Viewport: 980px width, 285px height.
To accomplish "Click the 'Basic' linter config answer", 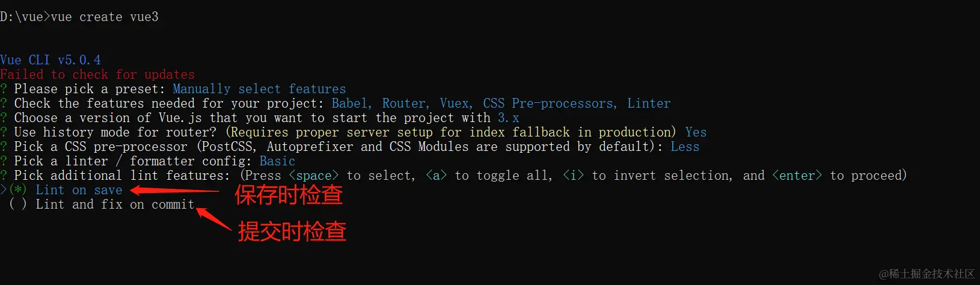I will (x=277, y=161).
